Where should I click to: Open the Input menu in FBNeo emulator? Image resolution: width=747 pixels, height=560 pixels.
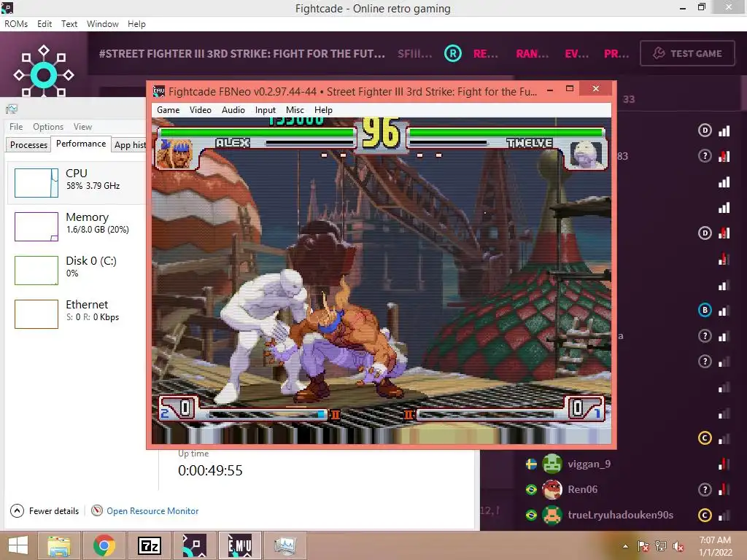click(x=266, y=110)
